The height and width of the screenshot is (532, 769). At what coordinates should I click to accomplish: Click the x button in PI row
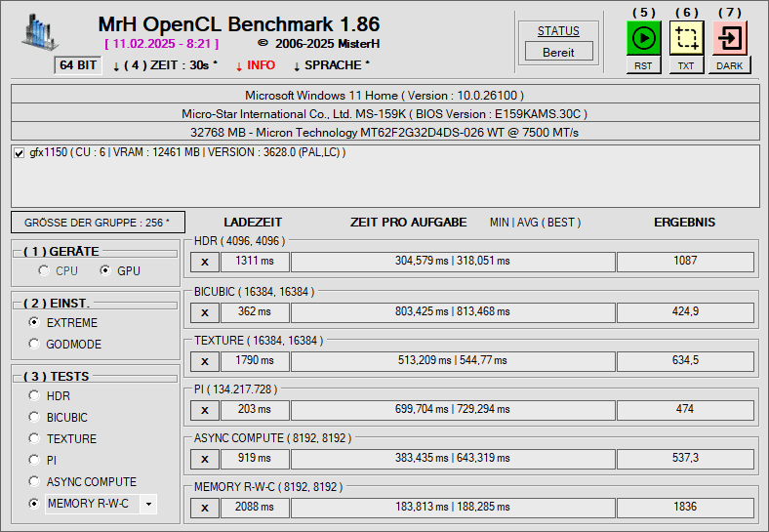[205, 410]
